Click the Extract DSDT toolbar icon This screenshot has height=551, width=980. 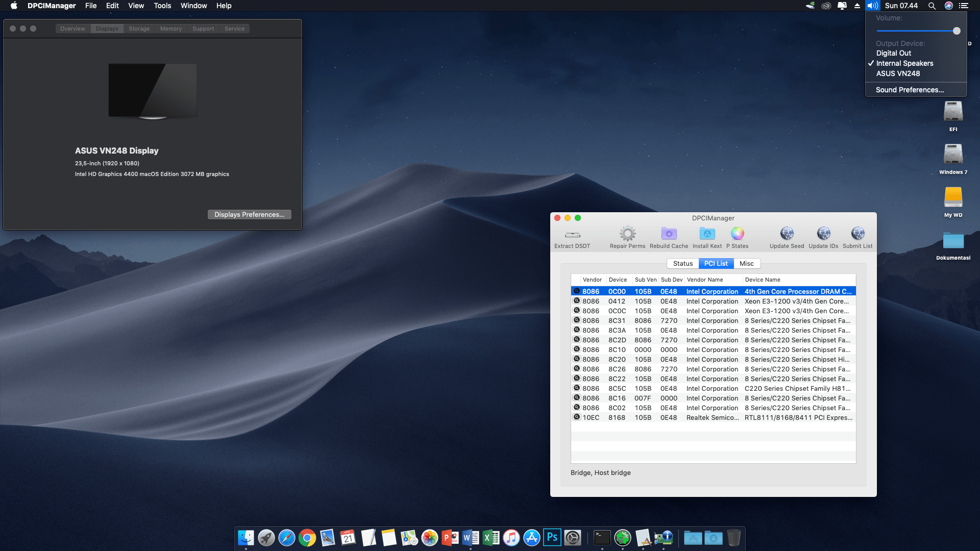coord(572,235)
